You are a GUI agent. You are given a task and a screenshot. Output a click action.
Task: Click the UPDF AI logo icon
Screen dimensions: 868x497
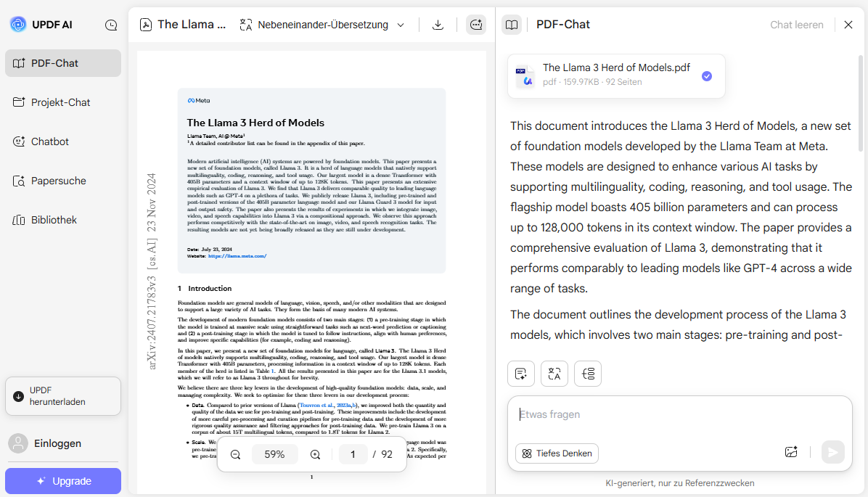(18, 25)
